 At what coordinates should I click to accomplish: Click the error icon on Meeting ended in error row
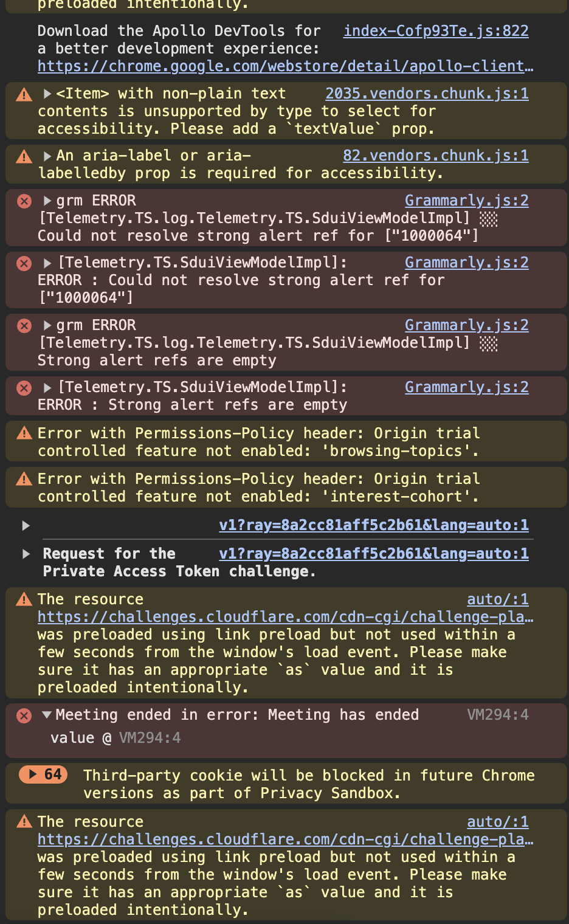(x=23, y=715)
